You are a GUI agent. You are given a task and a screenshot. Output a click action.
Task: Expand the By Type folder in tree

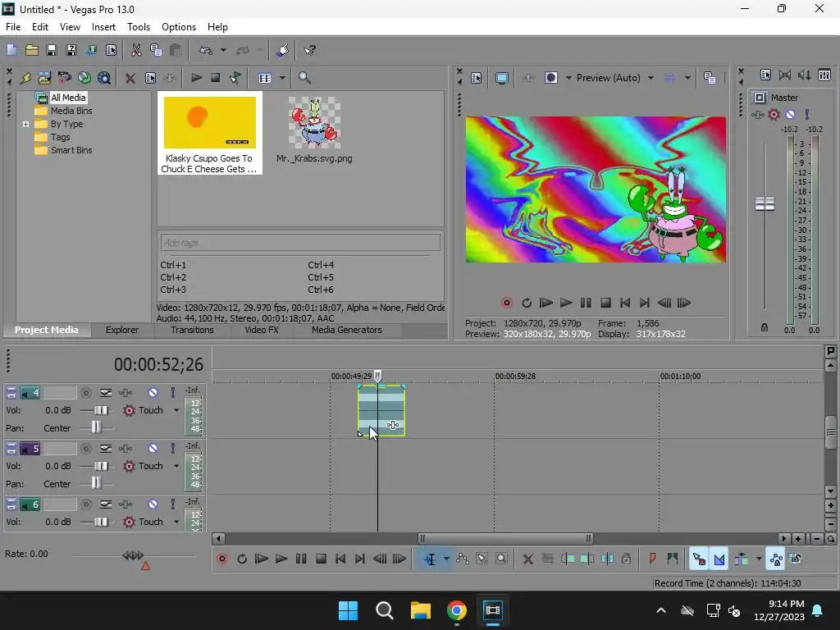(x=25, y=124)
